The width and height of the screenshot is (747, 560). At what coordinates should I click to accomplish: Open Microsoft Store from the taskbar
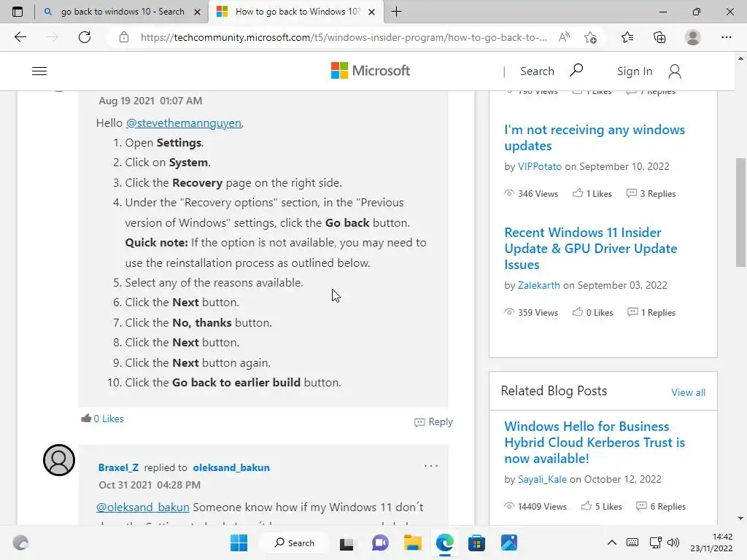477,542
